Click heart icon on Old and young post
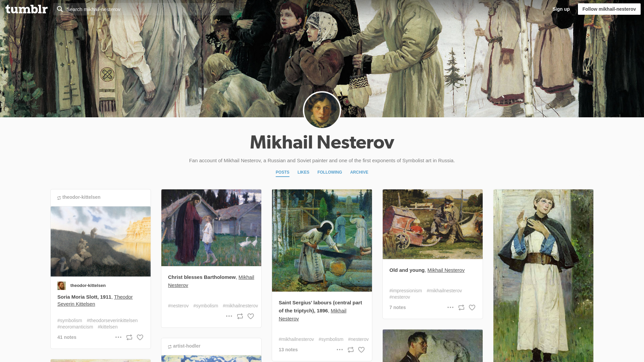This screenshot has height=362, width=644. (472, 308)
